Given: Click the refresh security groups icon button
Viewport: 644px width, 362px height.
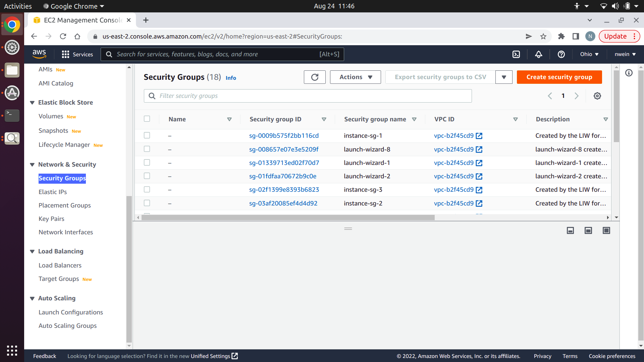Looking at the screenshot, I should coord(314,77).
